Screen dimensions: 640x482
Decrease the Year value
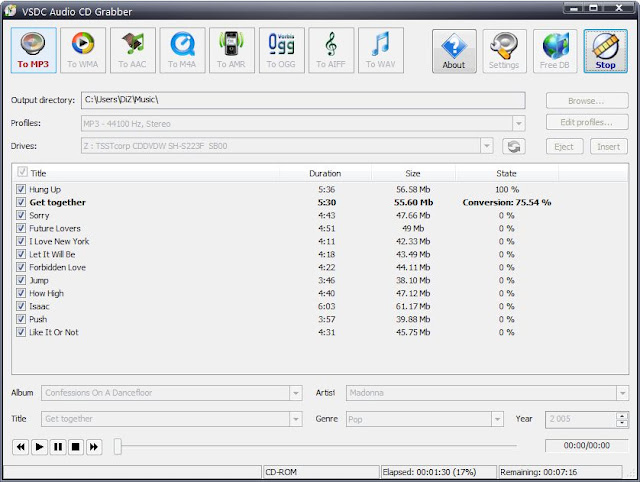tap(622, 423)
